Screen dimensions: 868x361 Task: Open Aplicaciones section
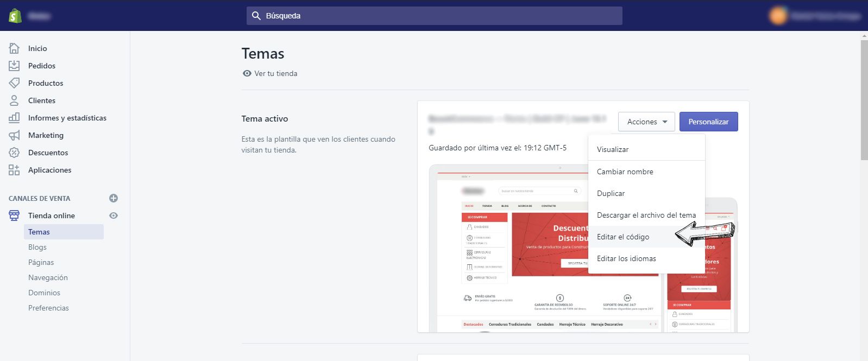(x=49, y=170)
